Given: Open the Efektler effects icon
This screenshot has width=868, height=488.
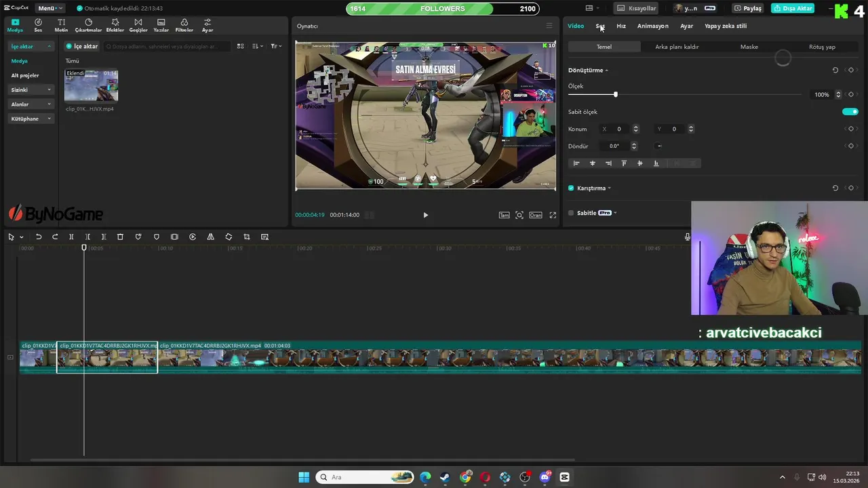Looking at the screenshot, I should click(115, 26).
